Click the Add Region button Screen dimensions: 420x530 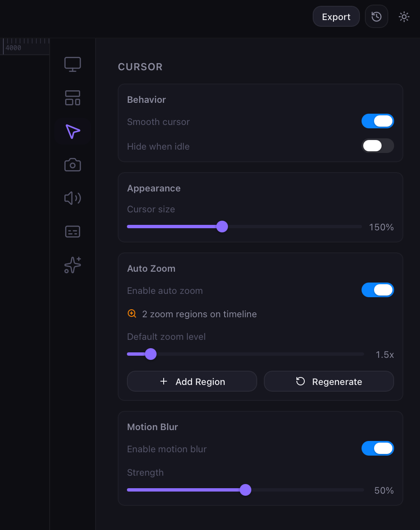point(192,382)
